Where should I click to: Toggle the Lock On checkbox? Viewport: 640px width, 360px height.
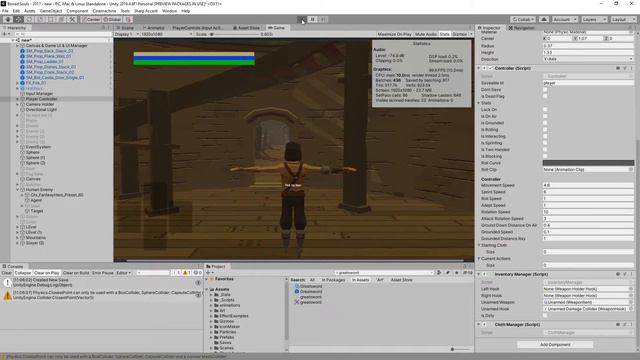click(x=545, y=109)
